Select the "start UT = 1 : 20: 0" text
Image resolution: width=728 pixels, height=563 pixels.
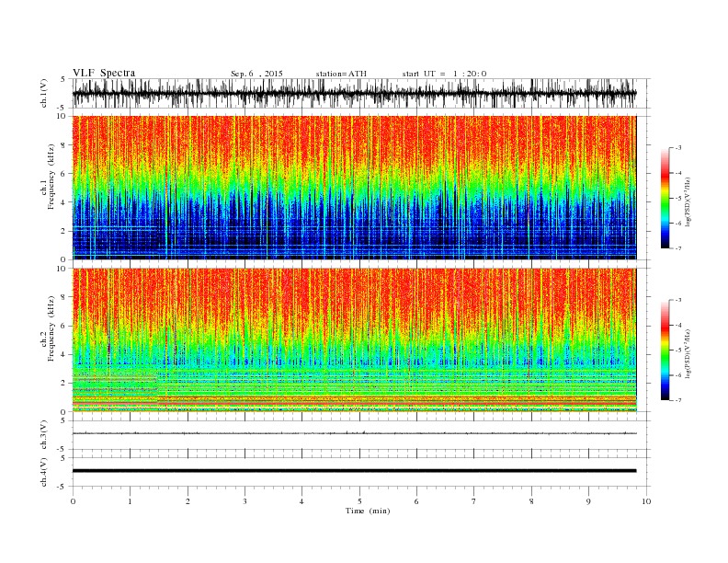coord(444,74)
